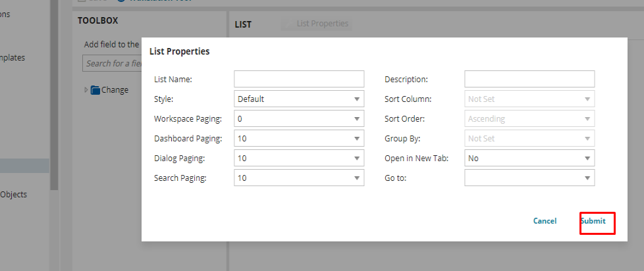Expand the Dashboard Paging dropdown
Image resolution: width=644 pixels, height=271 pixels.
[298, 139]
